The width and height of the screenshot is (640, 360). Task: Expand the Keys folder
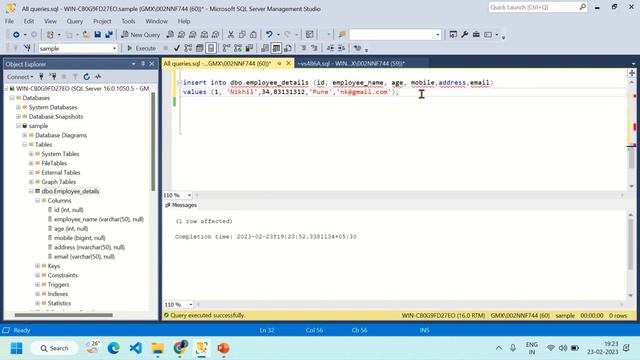(x=38, y=266)
